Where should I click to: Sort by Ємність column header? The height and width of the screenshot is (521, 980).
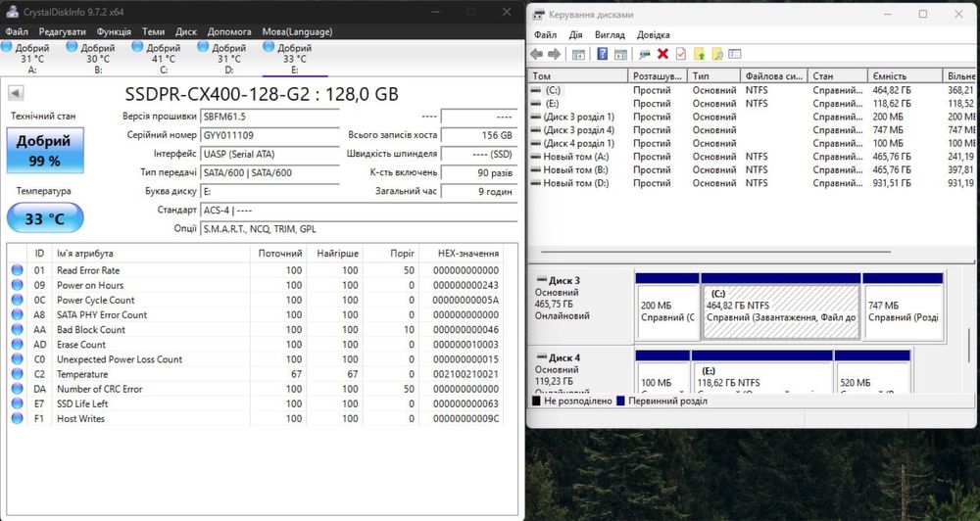tap(906, 75)
